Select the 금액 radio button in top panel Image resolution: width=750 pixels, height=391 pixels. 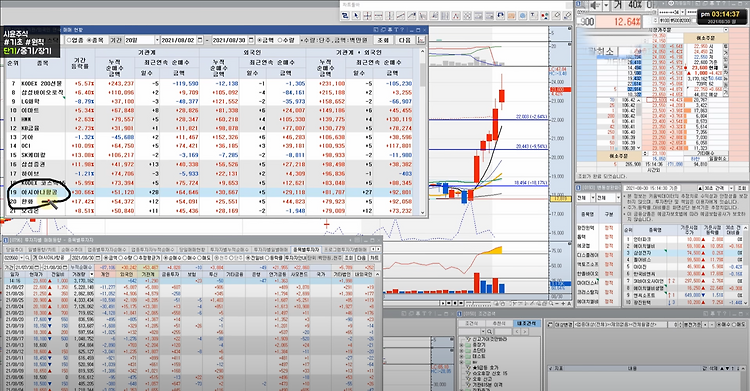tap(265, 40)
